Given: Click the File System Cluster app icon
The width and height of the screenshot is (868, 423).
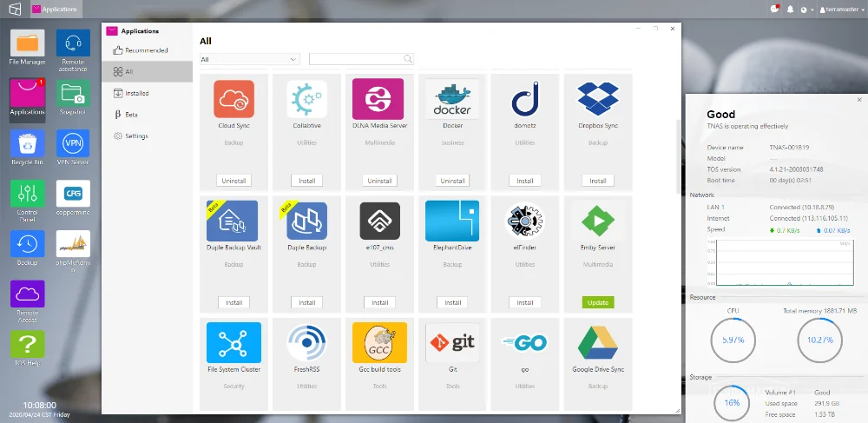Looking at the screenshot, I should [233, 343].
